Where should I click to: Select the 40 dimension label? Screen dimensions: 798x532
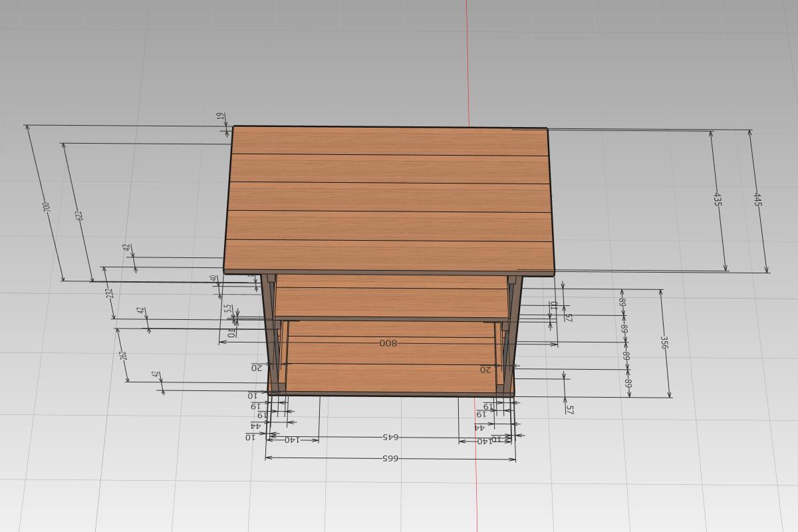[x=214, y=279]
